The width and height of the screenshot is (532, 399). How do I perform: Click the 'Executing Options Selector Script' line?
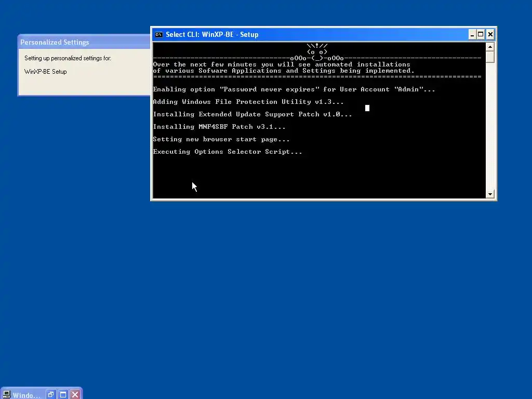228,152
